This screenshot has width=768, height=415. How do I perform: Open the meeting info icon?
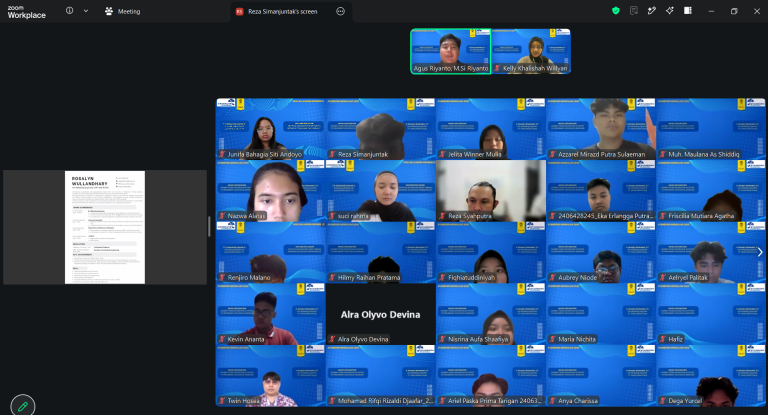point(70,11)
